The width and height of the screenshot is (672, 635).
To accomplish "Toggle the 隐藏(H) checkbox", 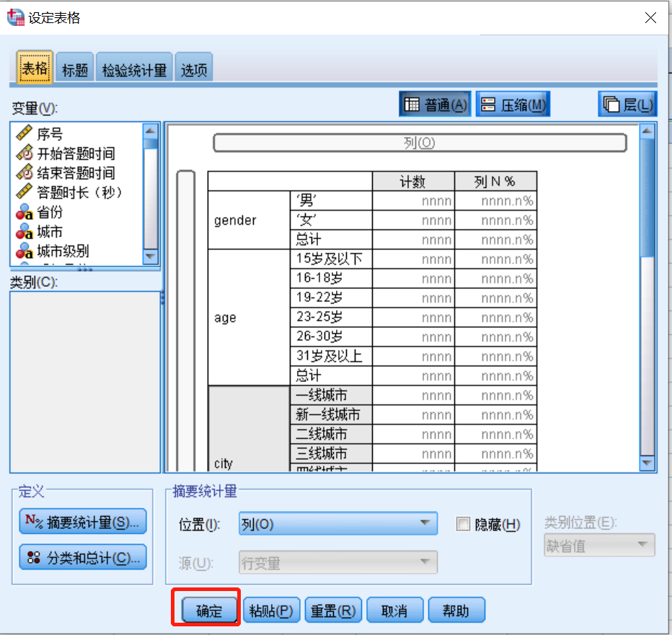I will tap(463, 523).
